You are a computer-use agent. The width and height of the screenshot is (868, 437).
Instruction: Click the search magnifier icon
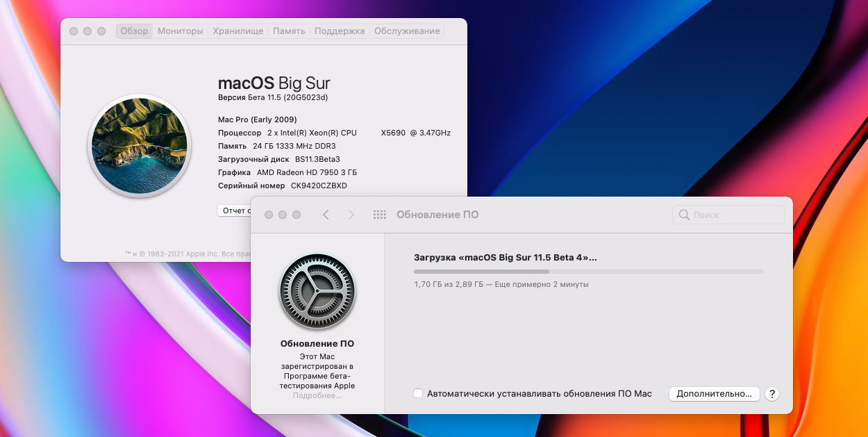684,215
